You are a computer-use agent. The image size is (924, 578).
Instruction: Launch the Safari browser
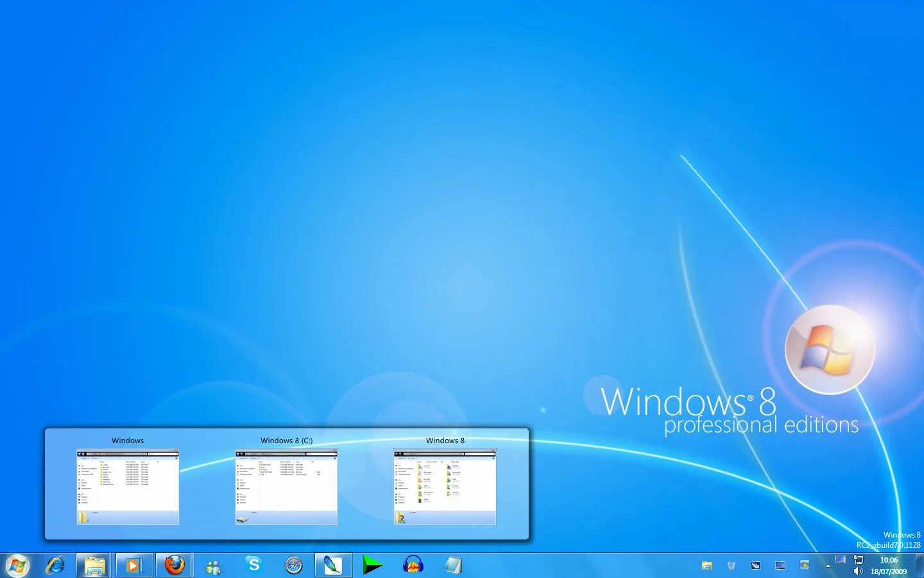point(293,565)
